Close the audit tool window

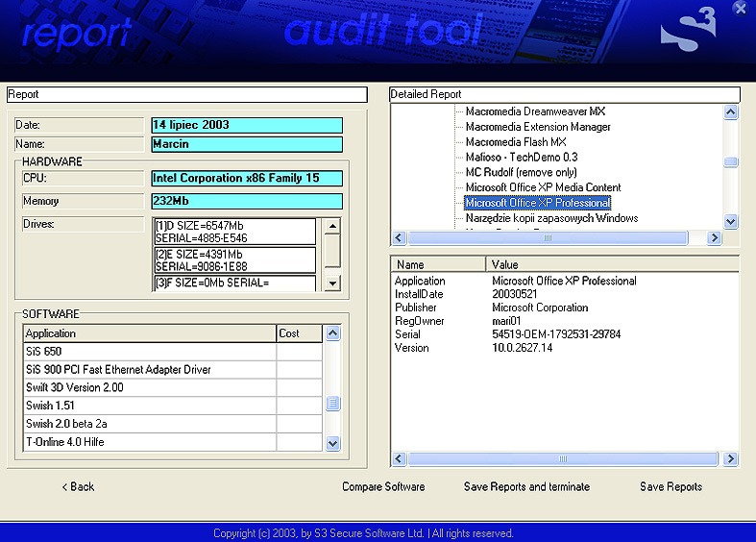[x=740, y=9]
